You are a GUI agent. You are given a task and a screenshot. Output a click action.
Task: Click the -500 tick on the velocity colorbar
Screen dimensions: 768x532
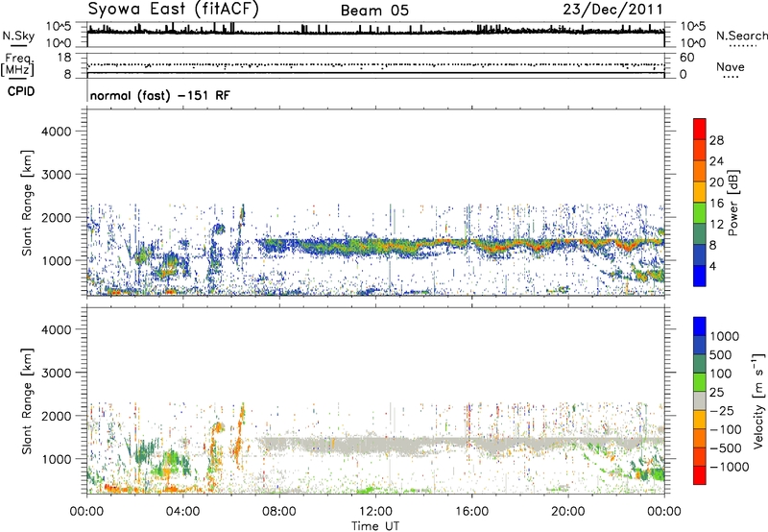(726, 448)
